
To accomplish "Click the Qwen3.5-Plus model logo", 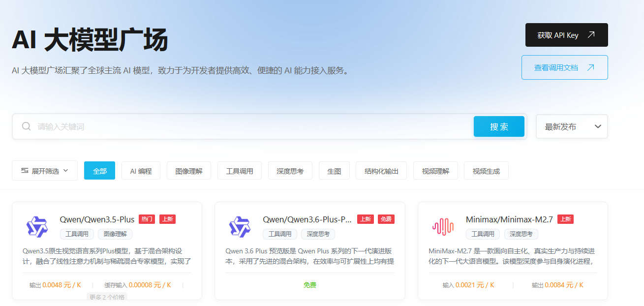I will [37, 227].
